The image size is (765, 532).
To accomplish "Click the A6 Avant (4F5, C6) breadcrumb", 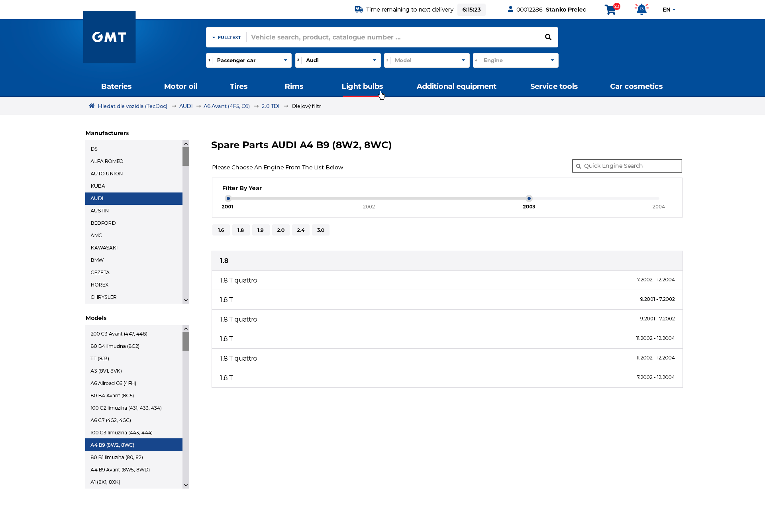I will (x=227, y=106).
